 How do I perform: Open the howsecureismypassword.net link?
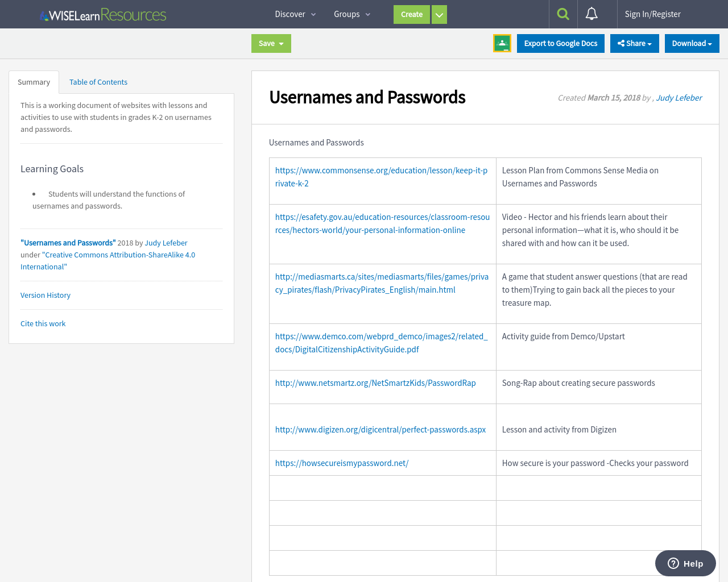click(x=342, y=463)
